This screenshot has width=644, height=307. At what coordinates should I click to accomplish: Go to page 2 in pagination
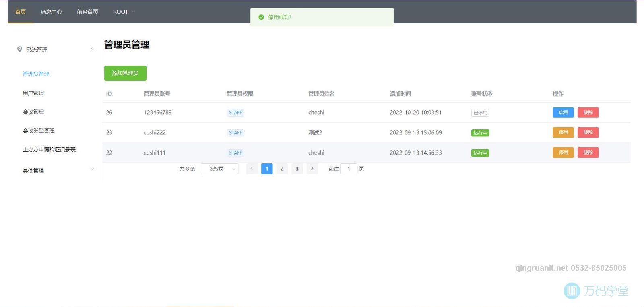pos(282,169)
